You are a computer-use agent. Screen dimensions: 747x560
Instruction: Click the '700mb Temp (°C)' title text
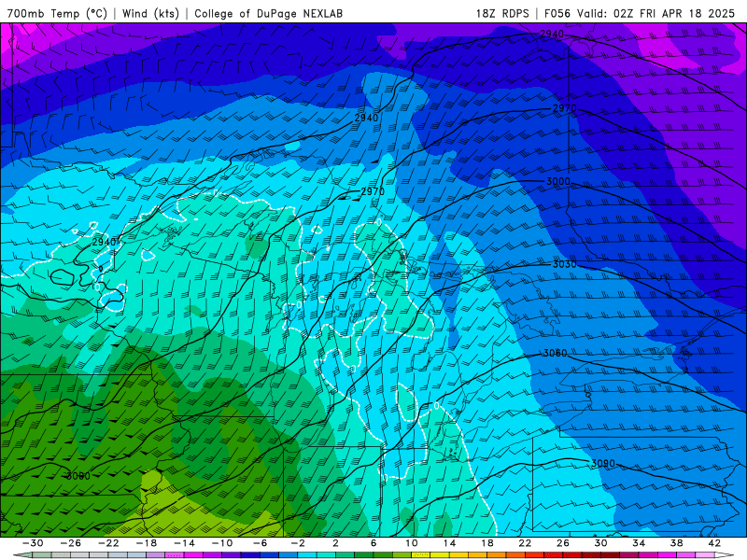click(x=57, y=13)
